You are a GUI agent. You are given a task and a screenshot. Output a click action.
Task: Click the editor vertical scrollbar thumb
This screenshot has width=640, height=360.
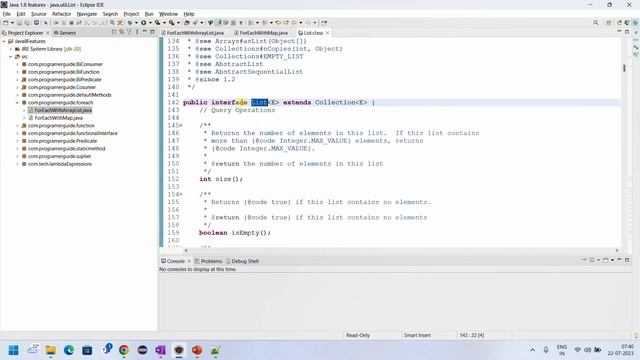pos(624,68)
